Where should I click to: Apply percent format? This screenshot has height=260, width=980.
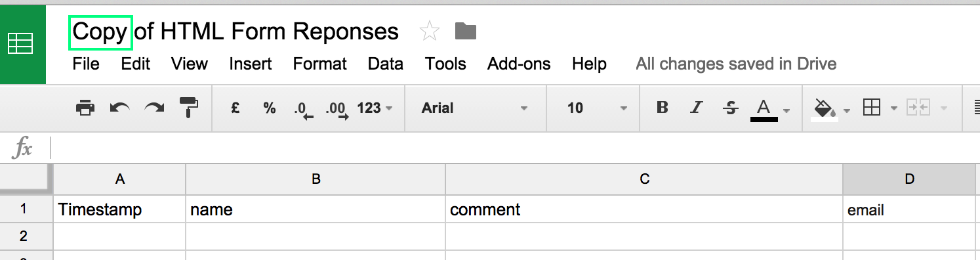270,108
